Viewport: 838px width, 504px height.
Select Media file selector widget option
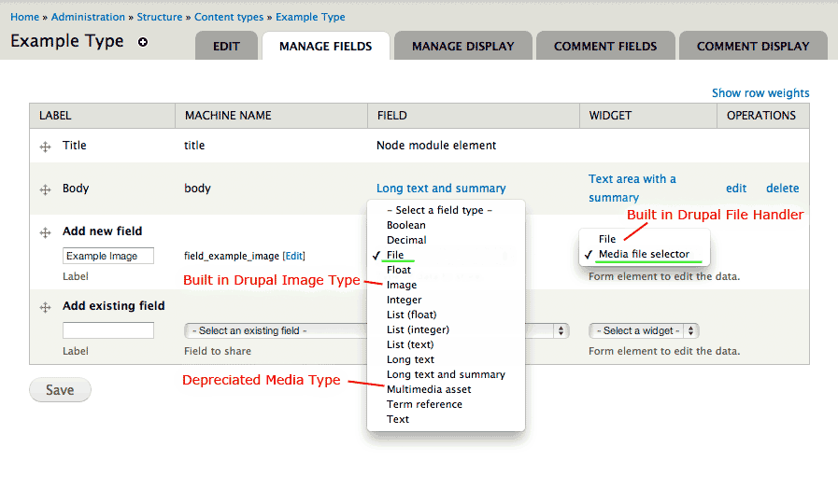tap(644, 254)
